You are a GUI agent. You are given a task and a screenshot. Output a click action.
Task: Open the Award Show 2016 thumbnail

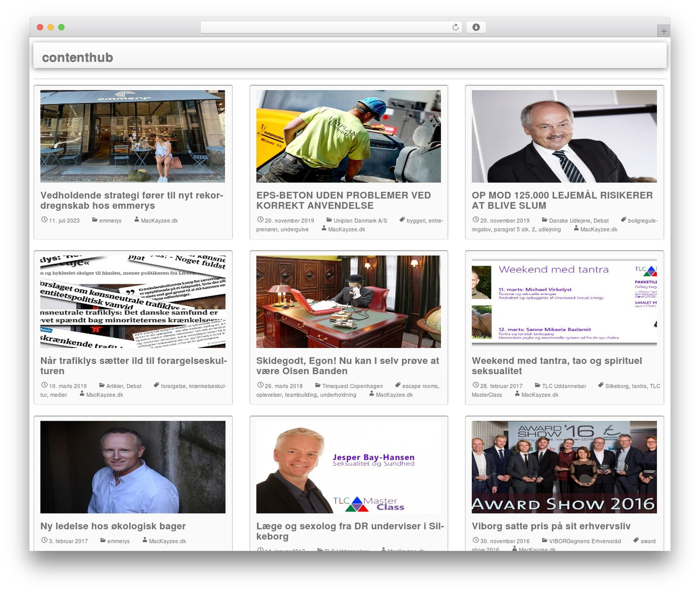point(564,467)
